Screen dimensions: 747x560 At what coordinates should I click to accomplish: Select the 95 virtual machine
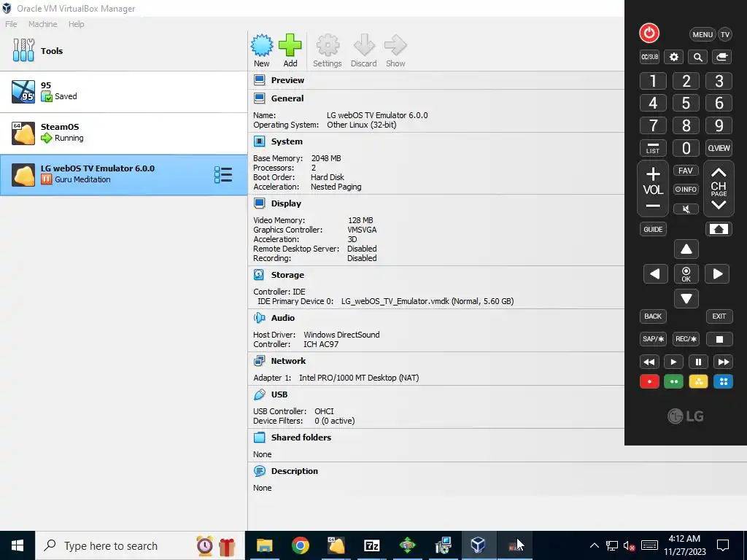123,91
